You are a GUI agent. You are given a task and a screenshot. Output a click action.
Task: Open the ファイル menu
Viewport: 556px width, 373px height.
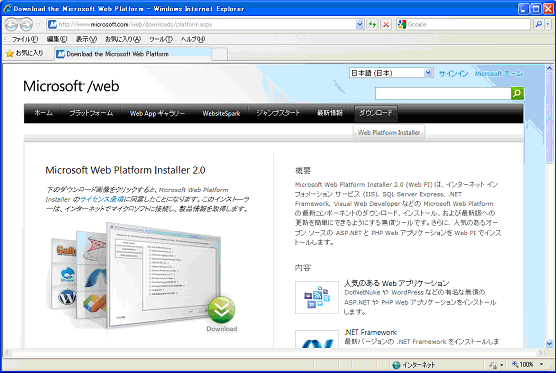pos(25,39)
